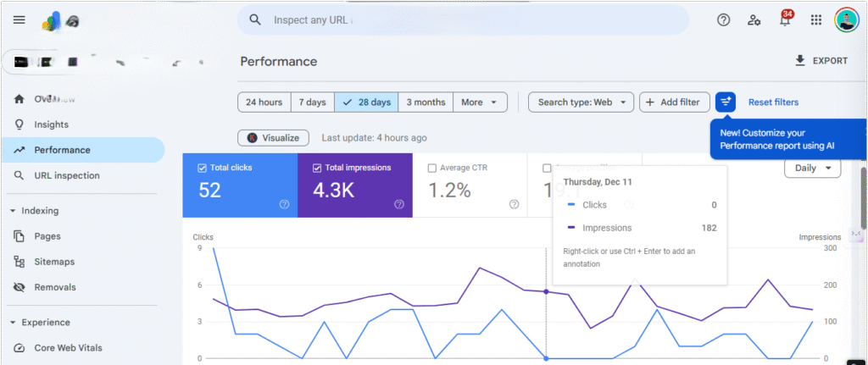Uncheck the Total impressions checkbox
The width and height of the screenshot is (868, 365).
(x=317, y=168)
